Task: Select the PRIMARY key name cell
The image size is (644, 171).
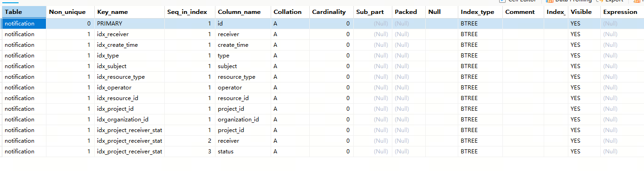Action: click(x=130, y=23)
